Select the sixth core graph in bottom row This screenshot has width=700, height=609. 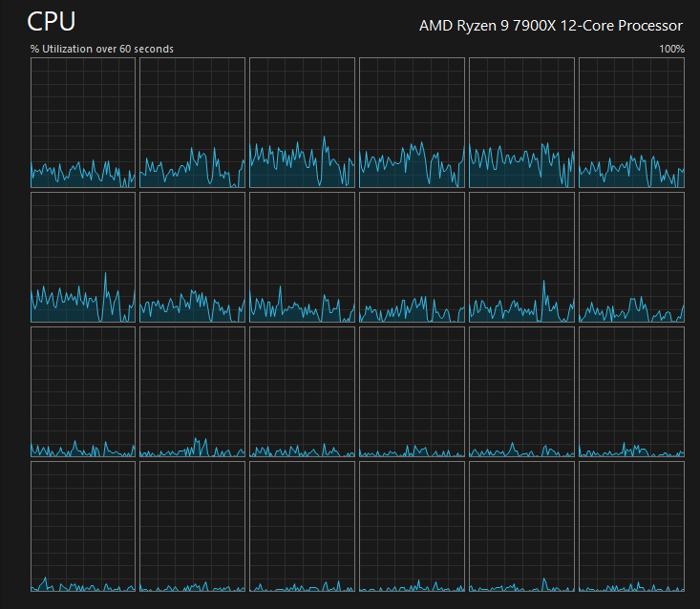tap(631, 527)
